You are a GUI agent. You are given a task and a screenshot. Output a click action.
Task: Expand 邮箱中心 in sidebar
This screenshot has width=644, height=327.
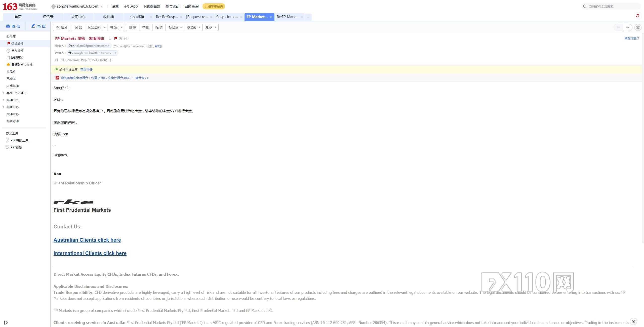pyautogui.click(x=4, y=107)
